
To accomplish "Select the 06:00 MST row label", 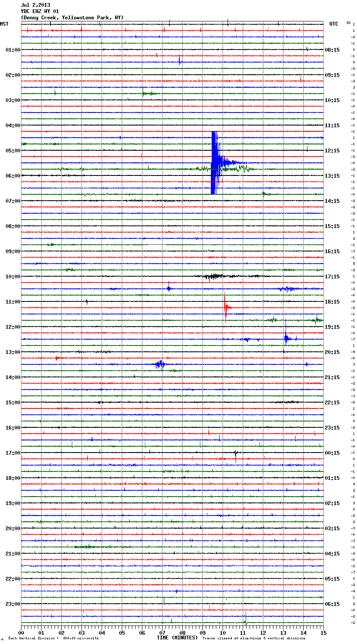I will pyautogui.click(x=13, y=176).
